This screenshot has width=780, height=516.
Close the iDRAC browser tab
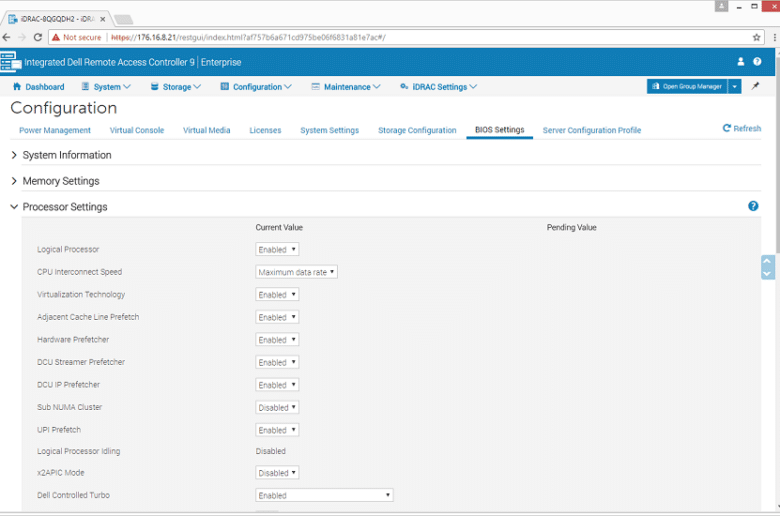point(102,19)
